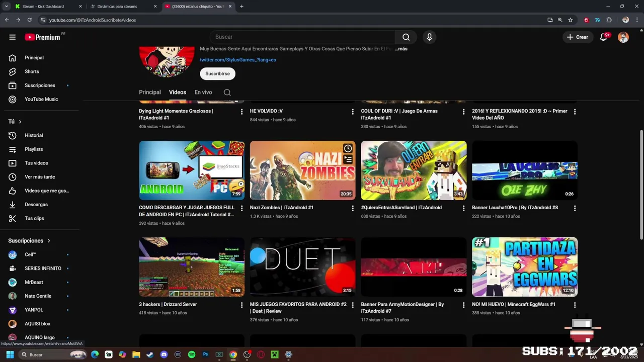Open options for COUL OF DURI video
644x362 pixels.
tap(464, 112)
